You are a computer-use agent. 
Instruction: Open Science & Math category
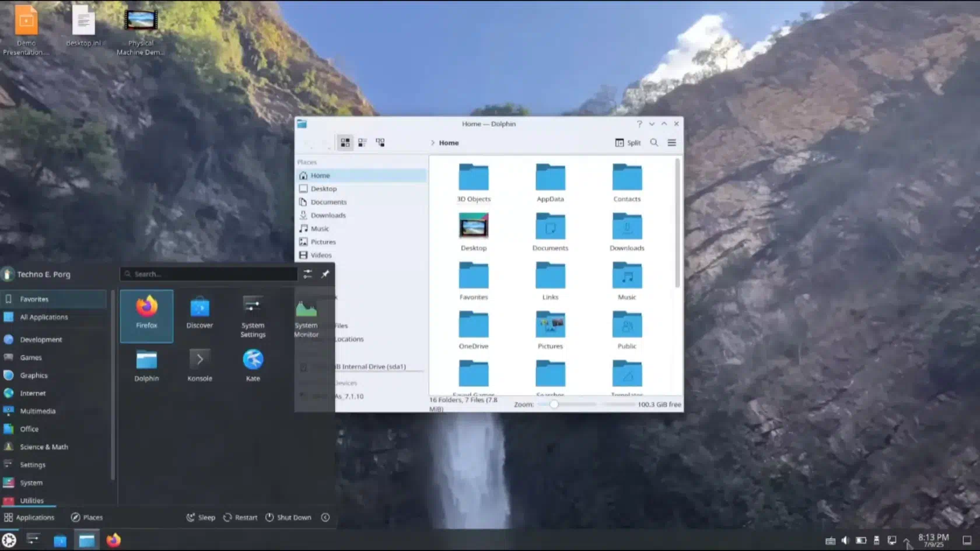pyautogui.click(x=54, y=447)
